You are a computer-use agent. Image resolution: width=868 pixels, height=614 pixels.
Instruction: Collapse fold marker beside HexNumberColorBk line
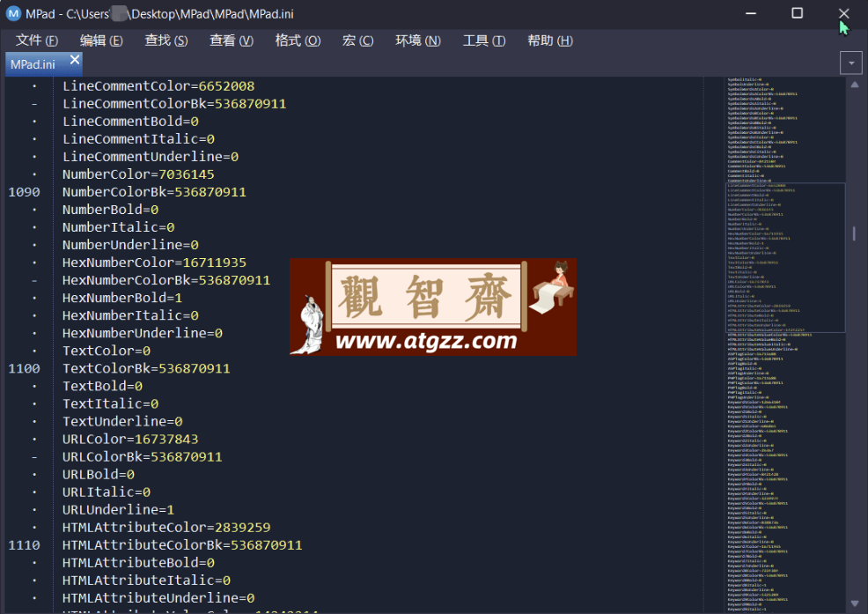[34, 280]
